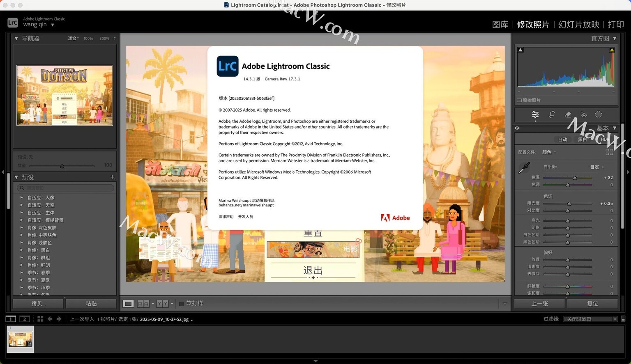Open YY reference view options arrow
The image size is (631, 364).
click(172, 304)
